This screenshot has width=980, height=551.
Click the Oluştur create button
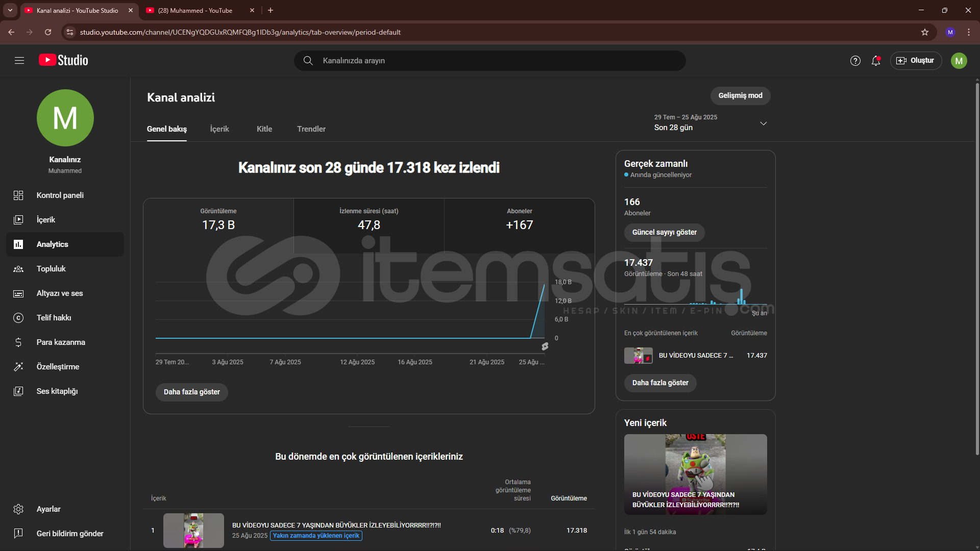[x=916, y=61]
